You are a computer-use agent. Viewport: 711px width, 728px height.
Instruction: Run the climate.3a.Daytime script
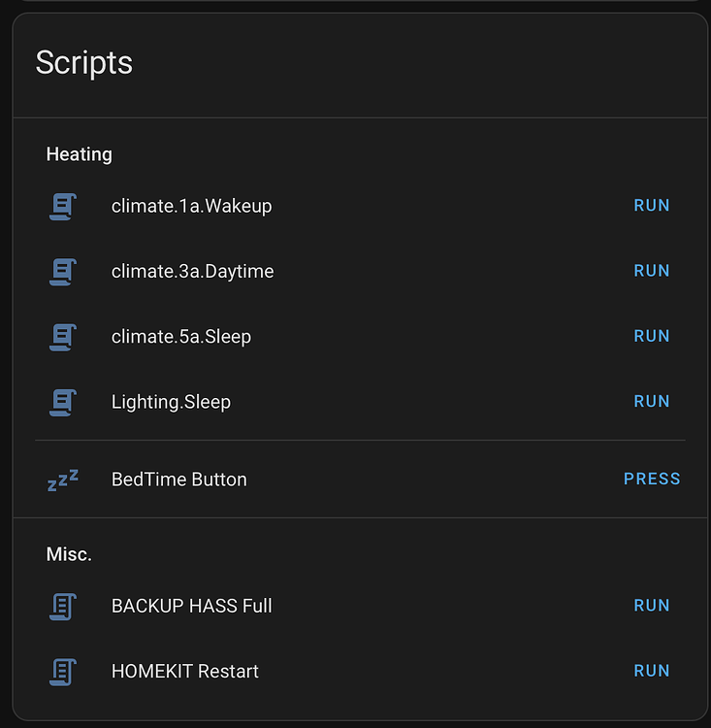pos(652,271)
